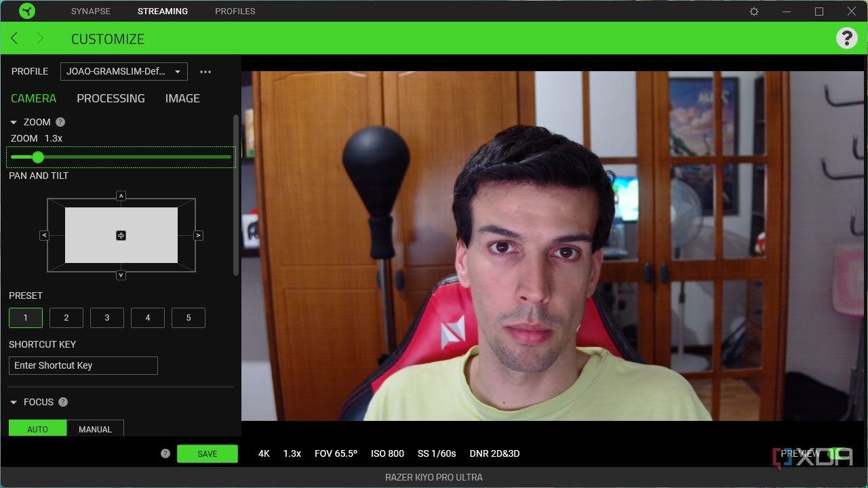Open profile options three-dots menu

(x=205, y=72)
